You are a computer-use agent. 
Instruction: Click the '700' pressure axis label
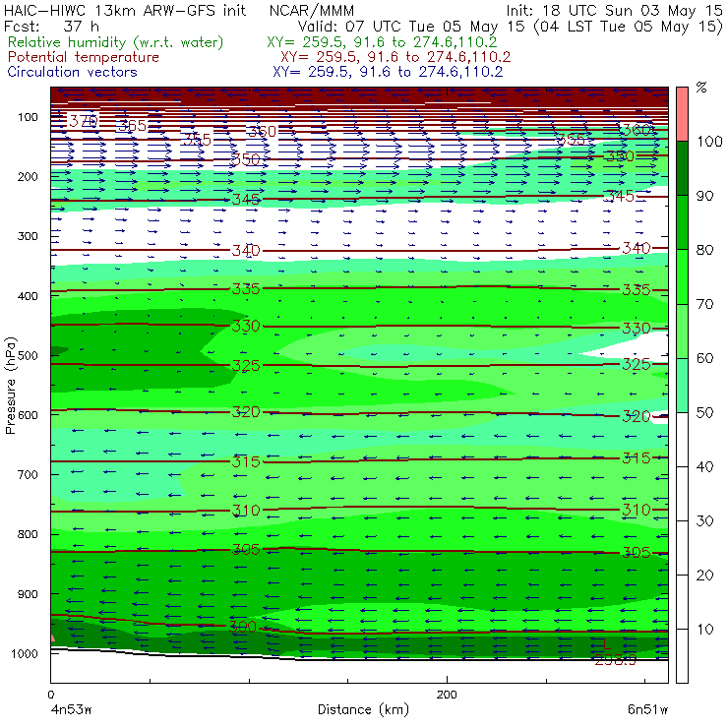pyautogui.click(x=28, y=474)
